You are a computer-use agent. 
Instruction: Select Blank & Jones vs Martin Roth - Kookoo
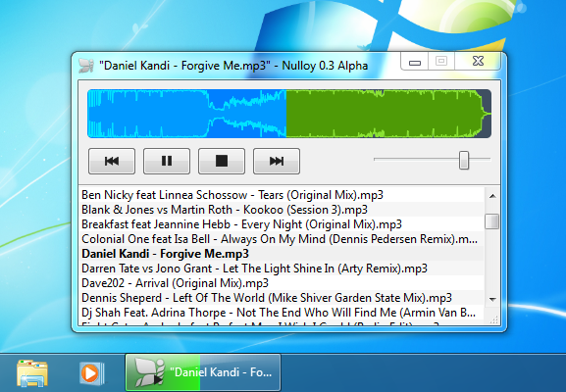pos(282,210)
